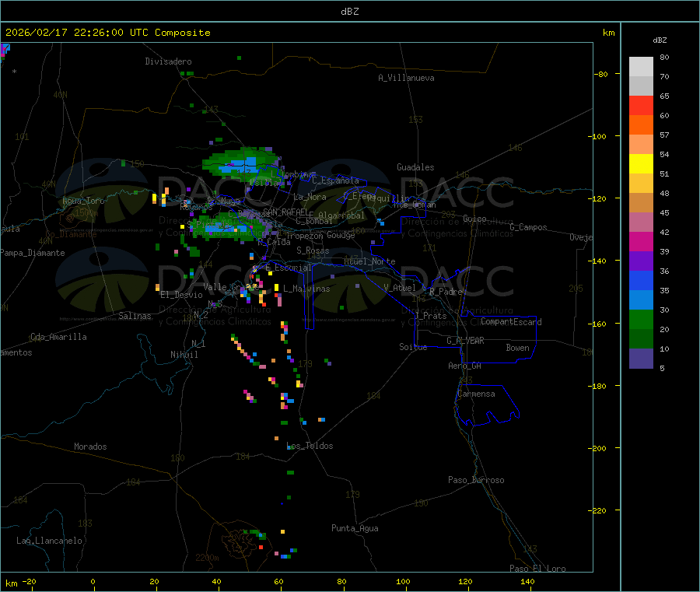Click the -220 tick on the right axis
Screen dimensions: 700x592
point(599,511)
